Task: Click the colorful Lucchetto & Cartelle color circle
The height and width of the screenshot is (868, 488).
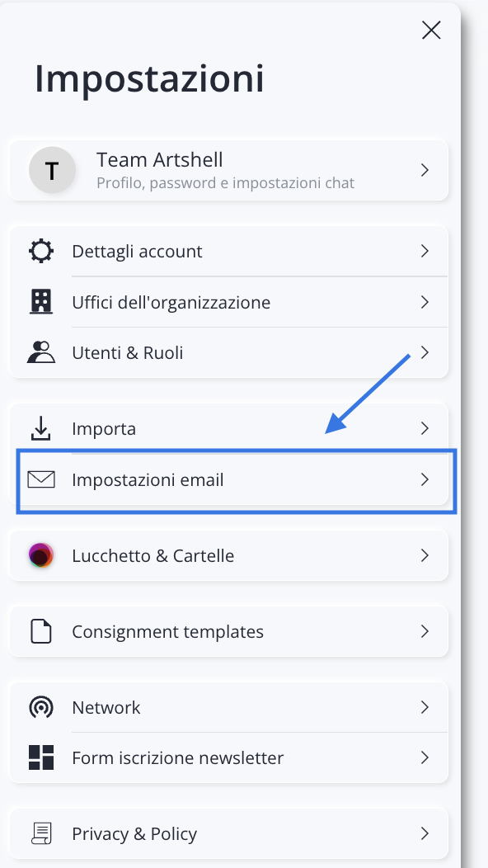Action: (40, 554)
